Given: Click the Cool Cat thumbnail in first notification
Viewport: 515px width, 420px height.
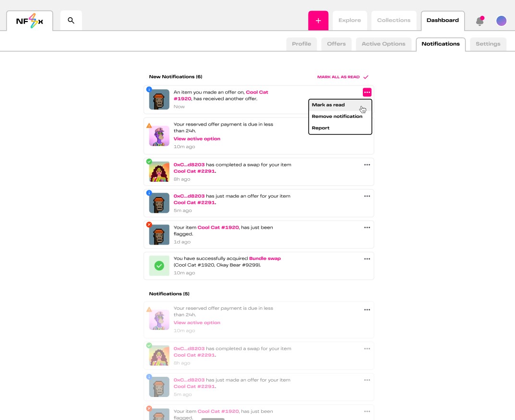Looking at the screenshot, I should point(159,99).
